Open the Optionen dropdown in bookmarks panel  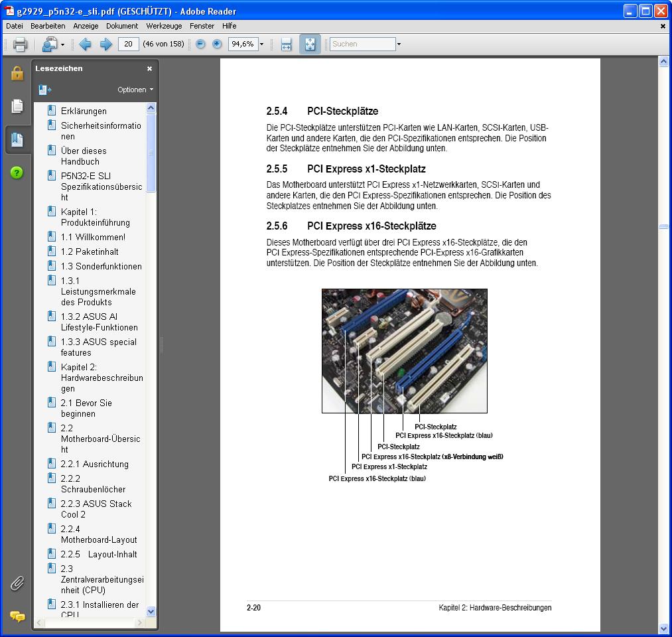135,90
